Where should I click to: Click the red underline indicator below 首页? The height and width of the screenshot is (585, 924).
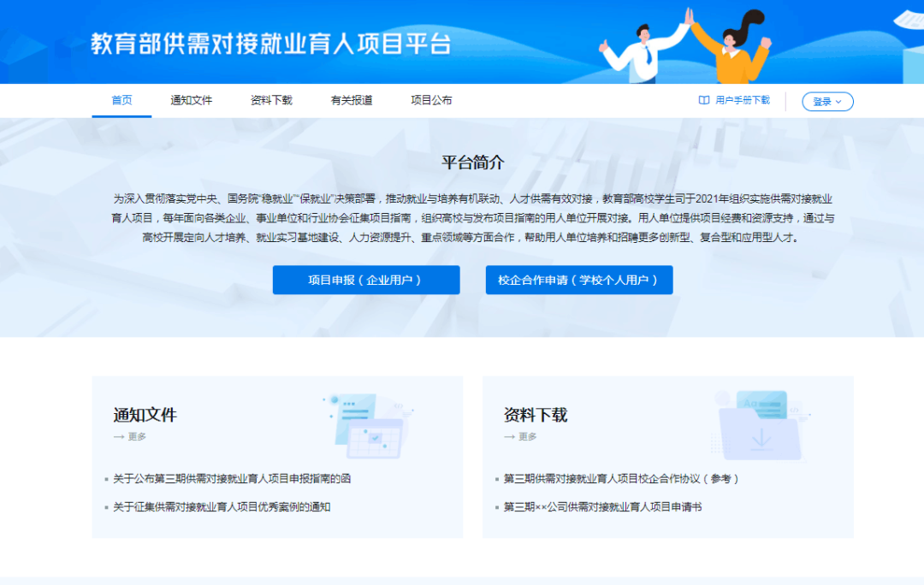coord(121,115)
